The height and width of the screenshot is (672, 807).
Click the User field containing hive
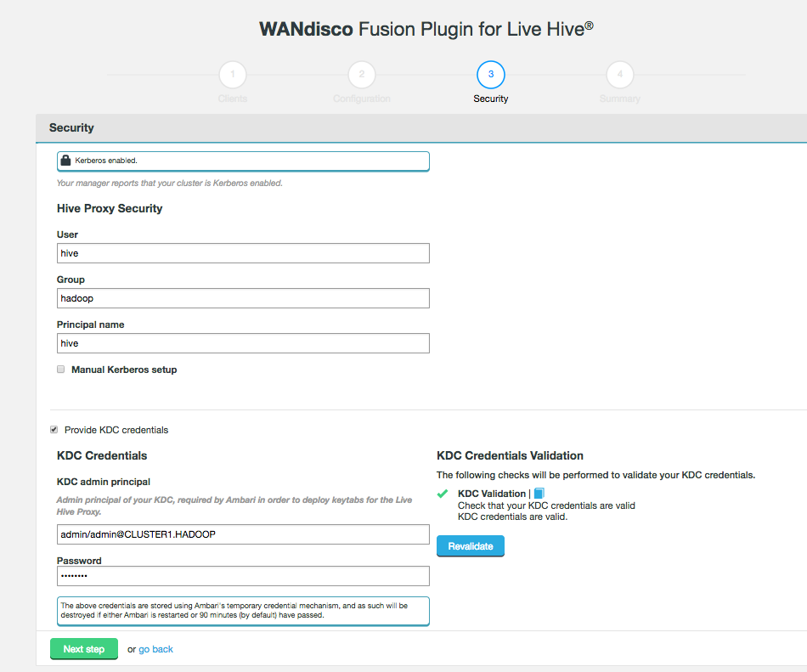click(243, 253)
